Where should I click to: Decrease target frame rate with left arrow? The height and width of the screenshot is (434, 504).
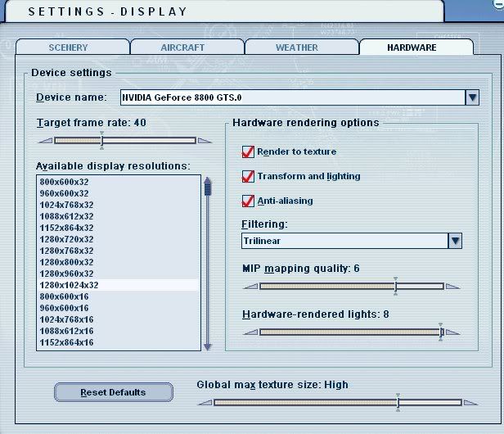point(45,141)
